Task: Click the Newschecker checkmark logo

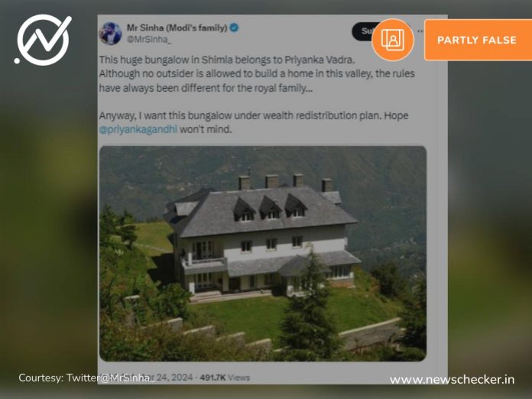Action: [x=43, y=40]
